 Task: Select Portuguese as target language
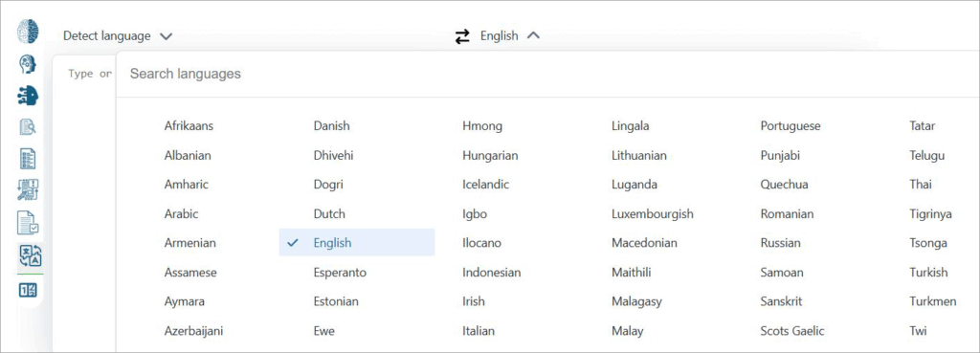[791, 126]
